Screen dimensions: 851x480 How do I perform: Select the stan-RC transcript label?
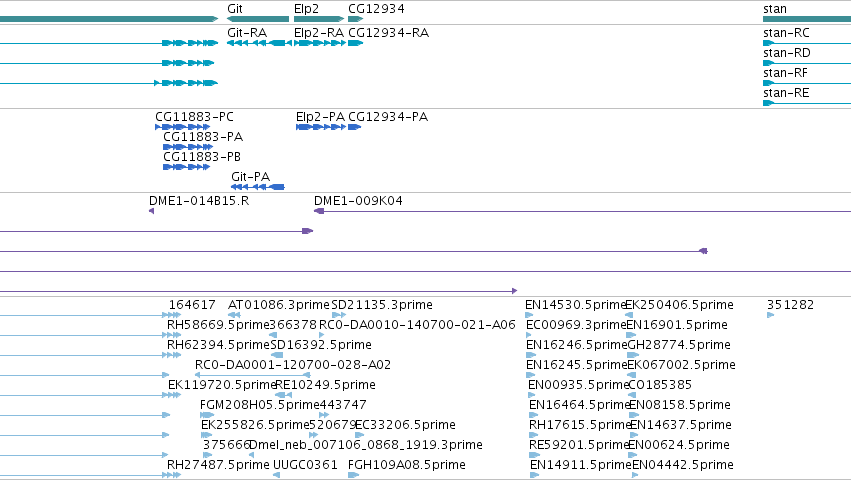coord(786,33)
